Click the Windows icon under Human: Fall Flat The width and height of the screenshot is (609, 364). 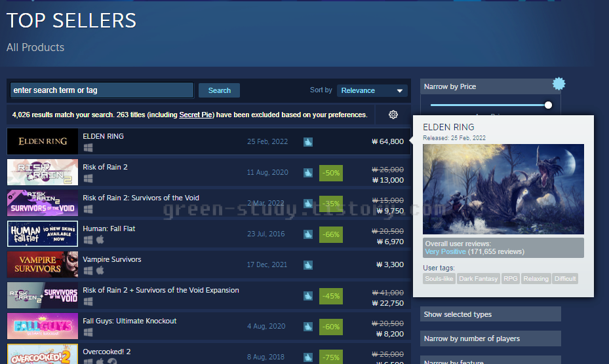[88, 240]
